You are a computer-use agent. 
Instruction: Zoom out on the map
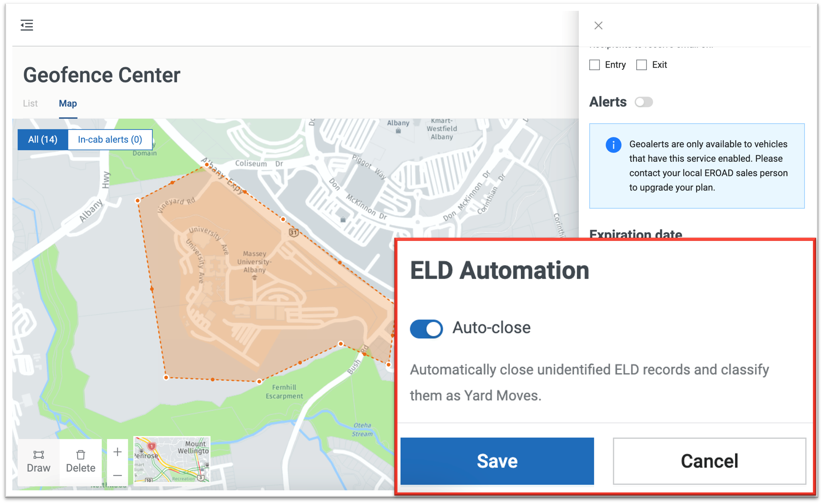pyautogui.click(x=117, y=475)
